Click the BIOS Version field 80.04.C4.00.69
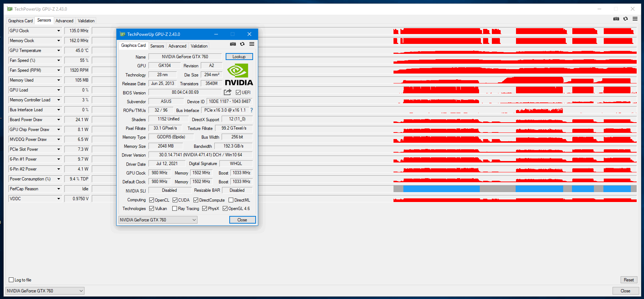Viewport: 644px width, 299px height. (185, 92)
